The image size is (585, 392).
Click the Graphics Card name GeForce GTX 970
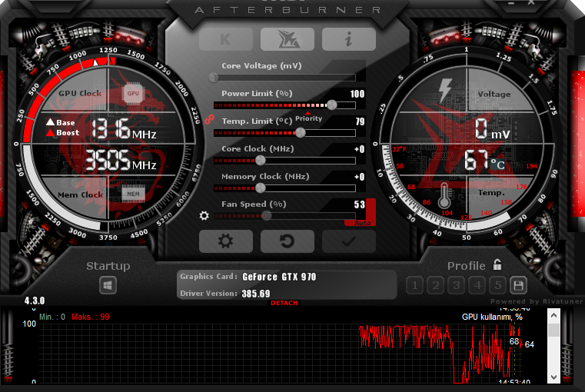(279, 277)
